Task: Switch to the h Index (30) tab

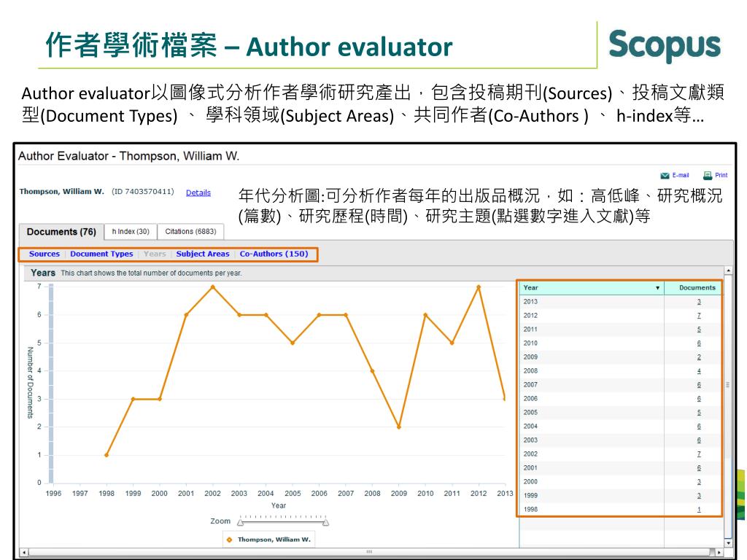Action: click(x=131, y=231)
